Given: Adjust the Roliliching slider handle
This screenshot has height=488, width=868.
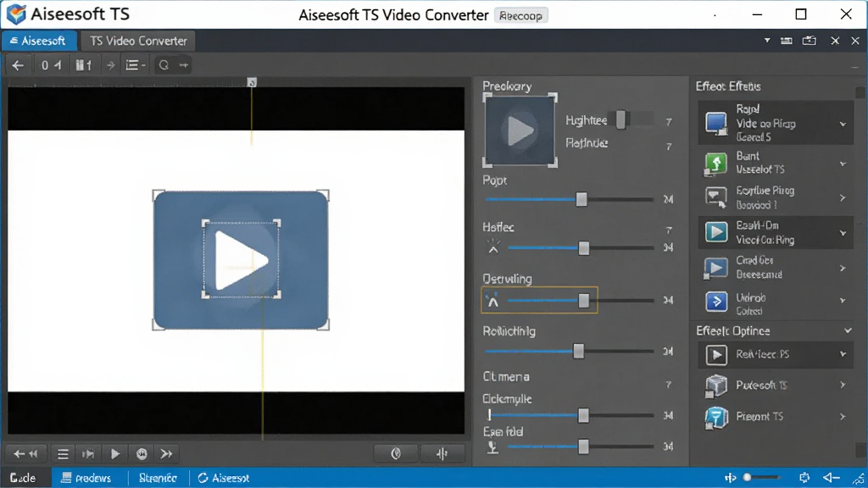Looking at the screenshot, I should [x=578, y=351].
